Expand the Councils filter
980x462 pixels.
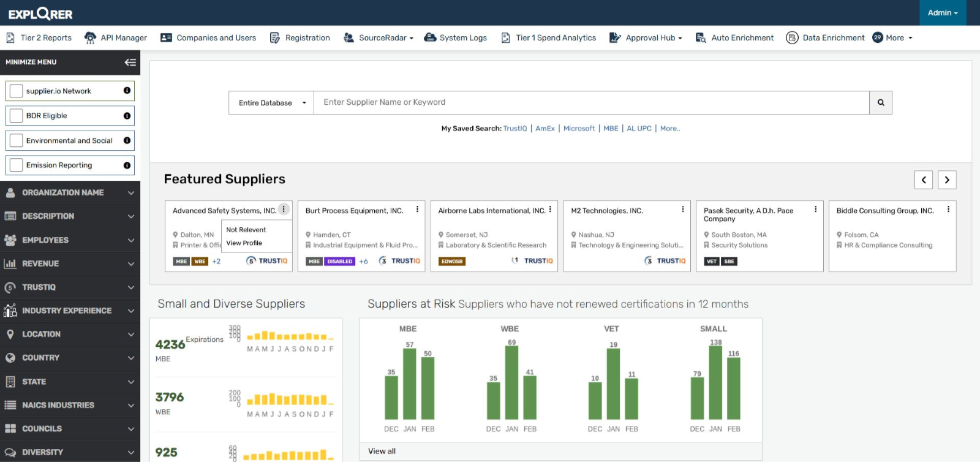(x=70, y=429)
